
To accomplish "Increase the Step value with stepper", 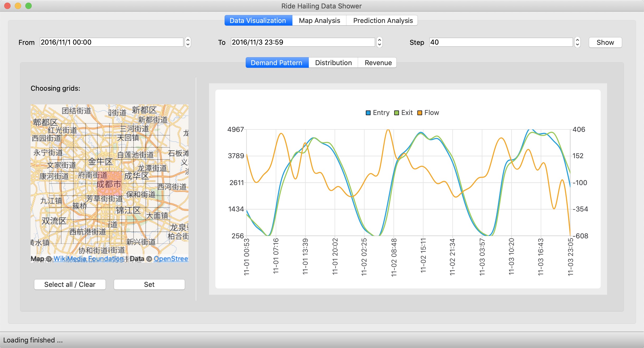I will pos(577,40).
